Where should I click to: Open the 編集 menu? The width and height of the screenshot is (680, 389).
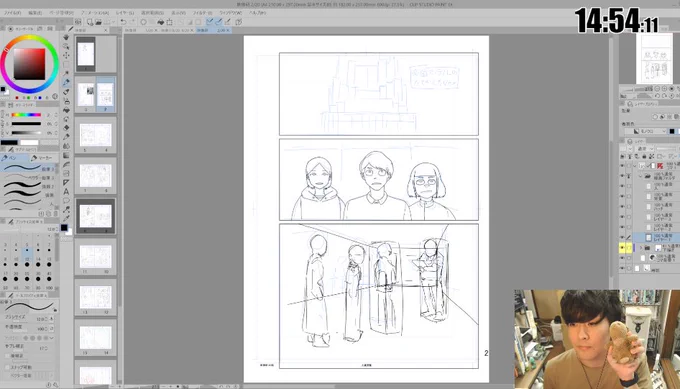(x=35, y=13)
